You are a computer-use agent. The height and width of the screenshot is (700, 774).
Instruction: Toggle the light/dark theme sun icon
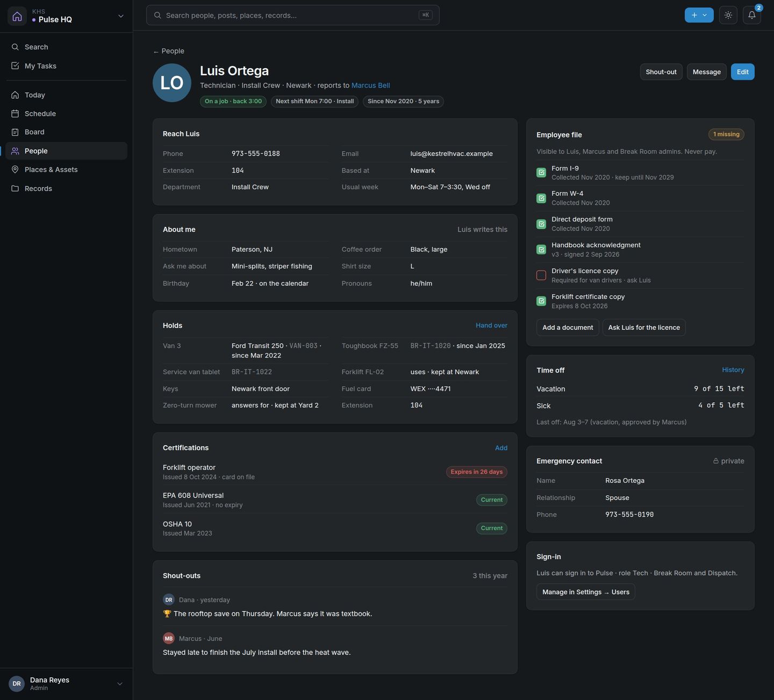click(x=728, y=15)
